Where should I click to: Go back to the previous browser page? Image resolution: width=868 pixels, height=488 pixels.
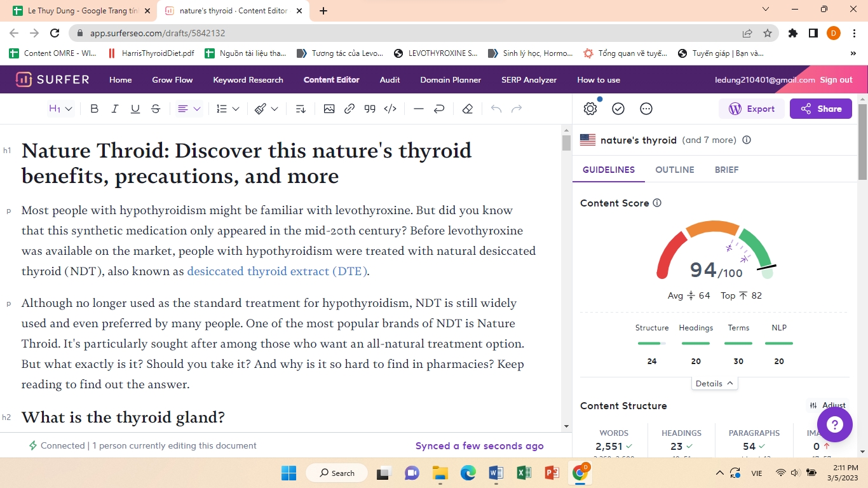pyautogui.click(x=14, y=33)
